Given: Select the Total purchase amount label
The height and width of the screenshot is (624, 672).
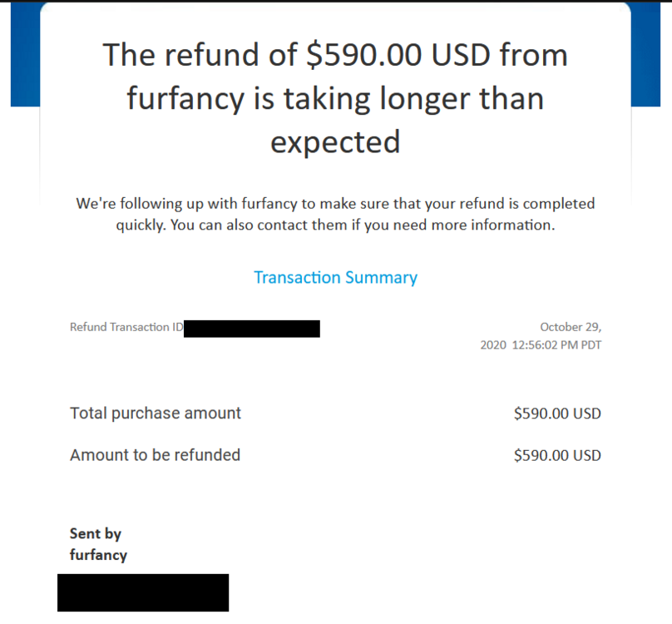Looking at the screenshot, I should pos(156,413).
